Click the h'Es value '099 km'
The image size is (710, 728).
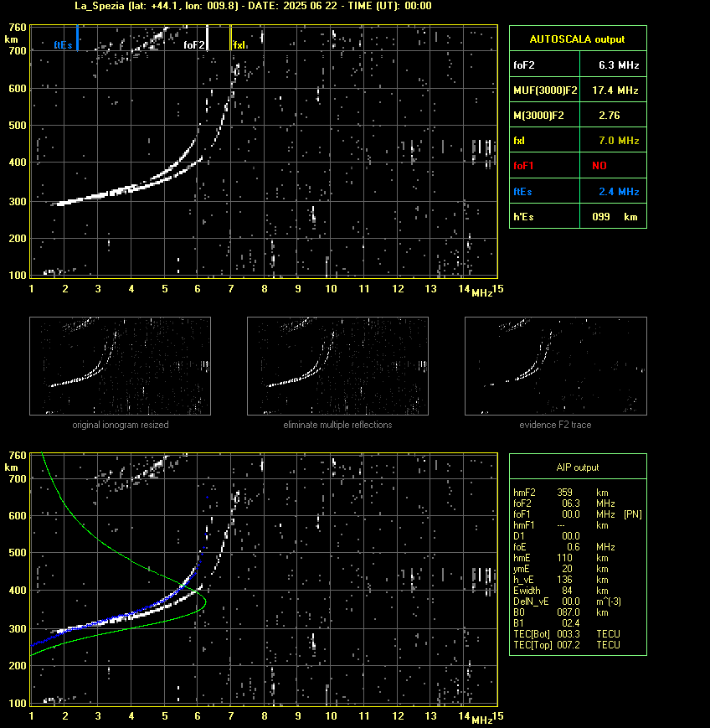(615, 217)
